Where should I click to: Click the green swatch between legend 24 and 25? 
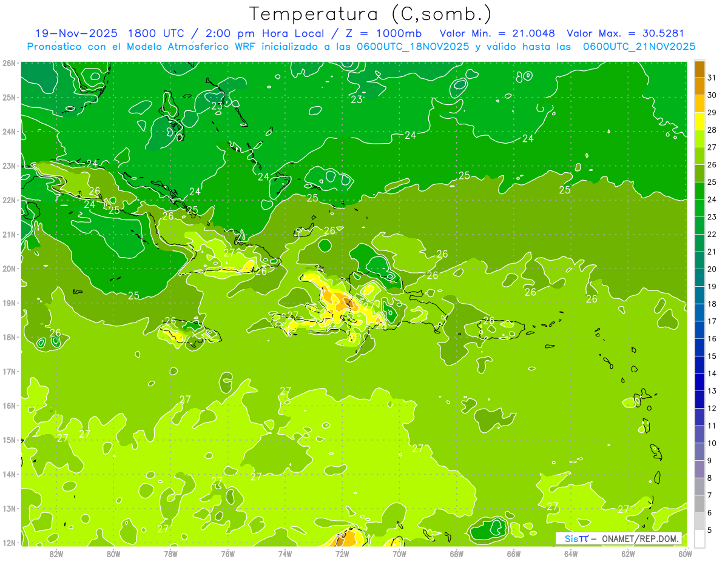(x=700, y=191)
